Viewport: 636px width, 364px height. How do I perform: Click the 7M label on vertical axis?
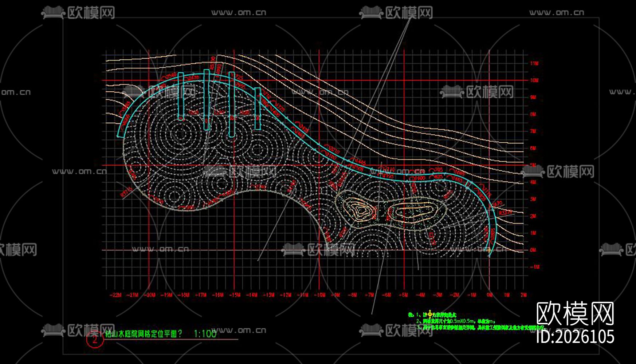pos(533,131)
